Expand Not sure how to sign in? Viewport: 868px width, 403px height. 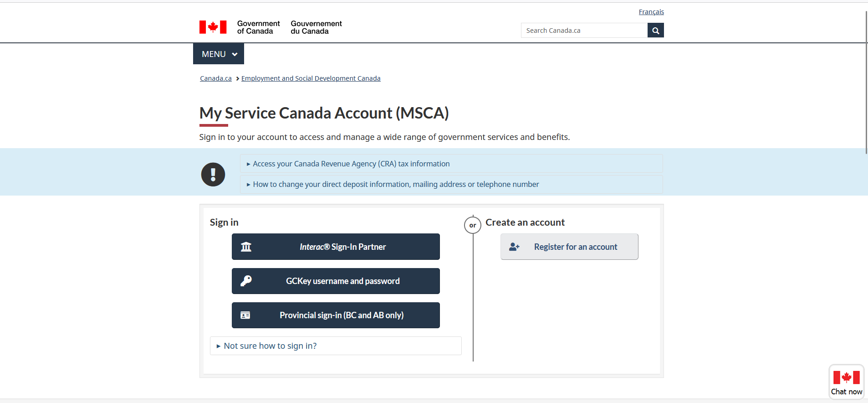pyautogui.click(x=336, y=346)
